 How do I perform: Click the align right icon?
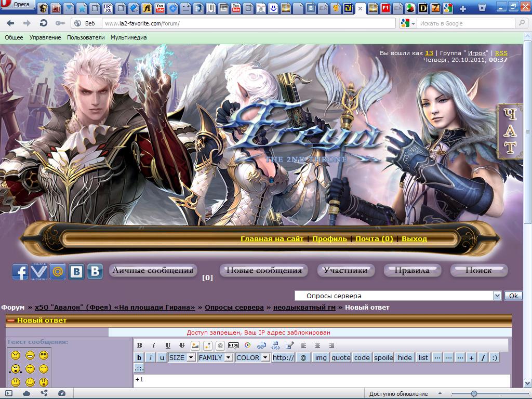tap(331, 345)
